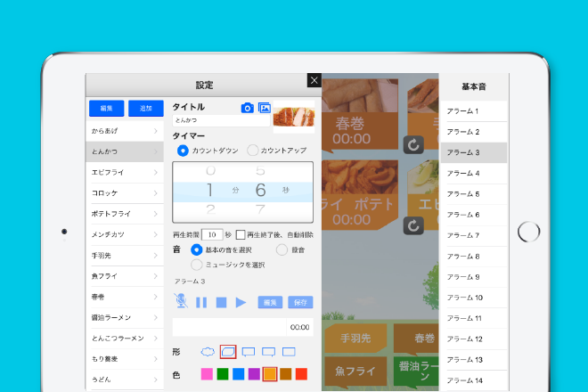The width and height of the screenshot is (588, 392).
Task: Reset the 春巻 timer with the refresh icon
Action: click(413, 145)
